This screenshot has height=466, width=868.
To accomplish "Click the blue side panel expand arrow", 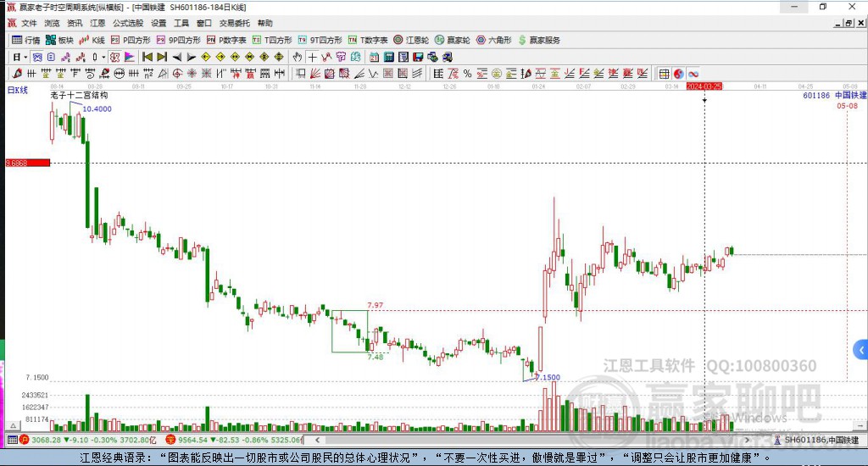I will point(861,350).
